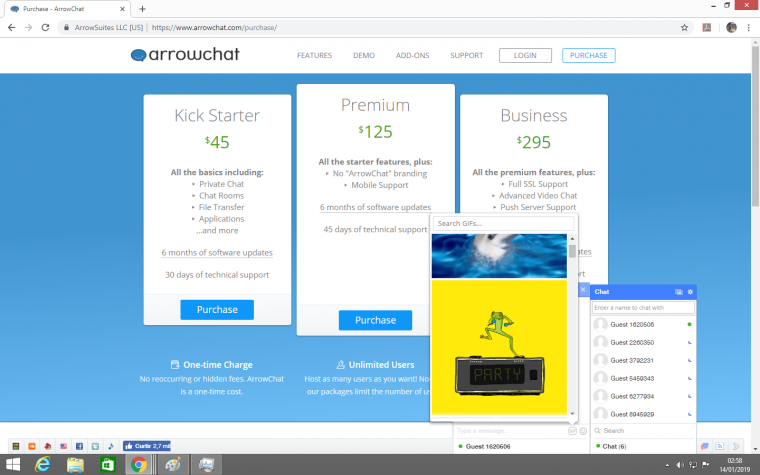Open the bar icon beside the chat bubbles
The width and height of the screenshot is (760, 475).
720,446
